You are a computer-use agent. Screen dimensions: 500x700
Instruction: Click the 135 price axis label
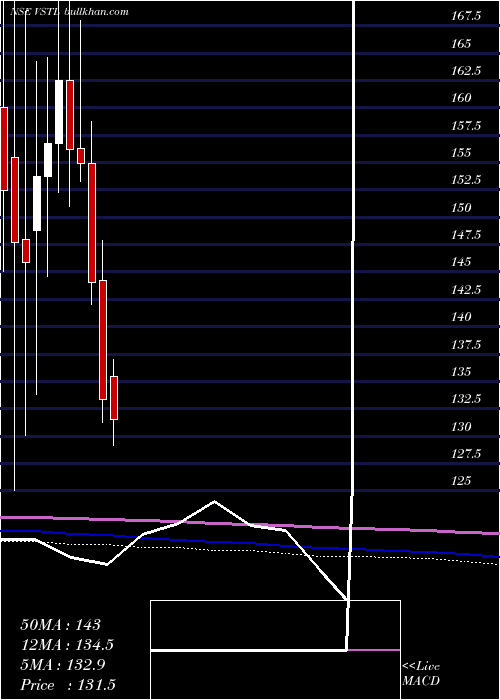click(461, 372)
